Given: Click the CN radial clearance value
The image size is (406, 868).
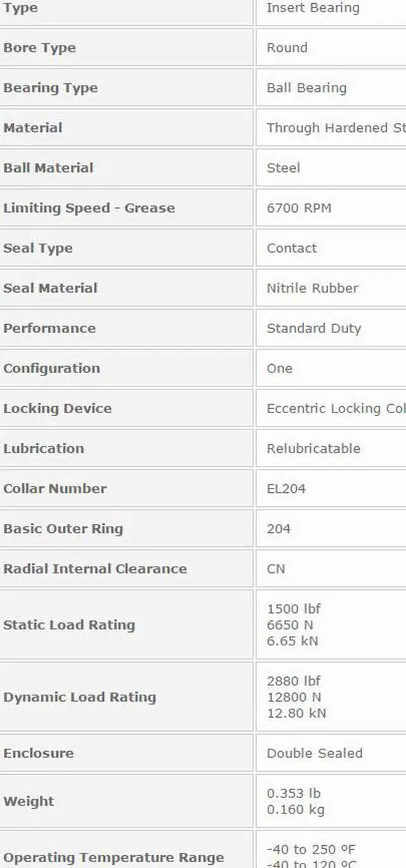Looking at the screenshot, I should pyautogui.click(x=276, y=569).
